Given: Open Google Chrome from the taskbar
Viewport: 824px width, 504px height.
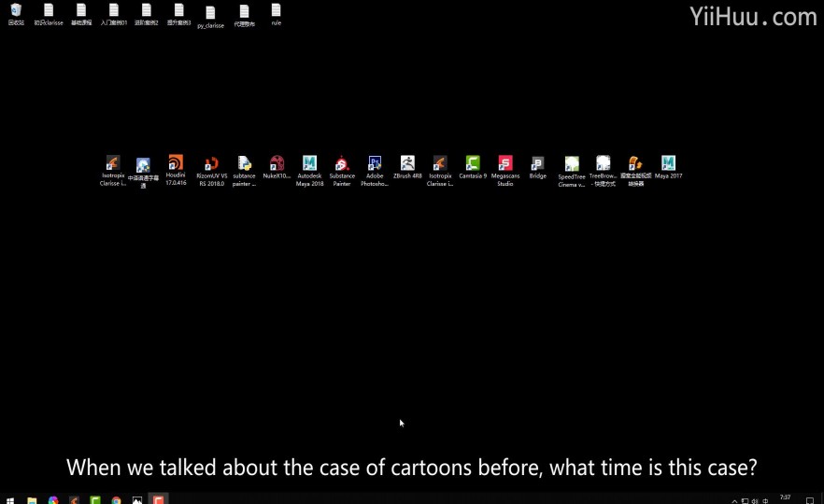Looking at the screenshot, I should point(116,499).
